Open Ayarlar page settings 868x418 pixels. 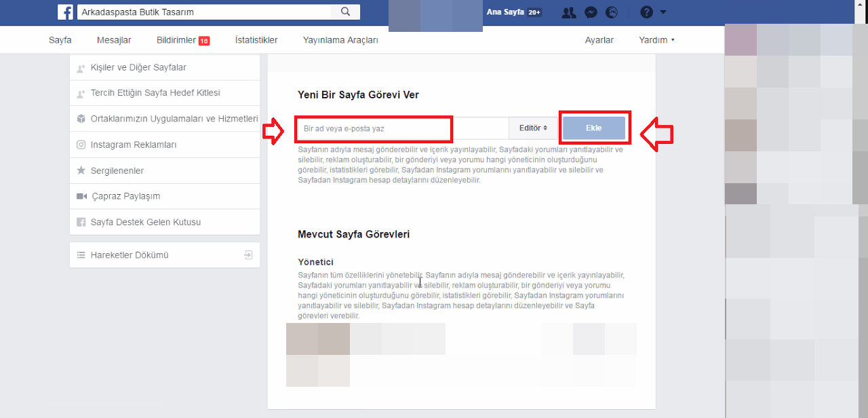point(599,40)
